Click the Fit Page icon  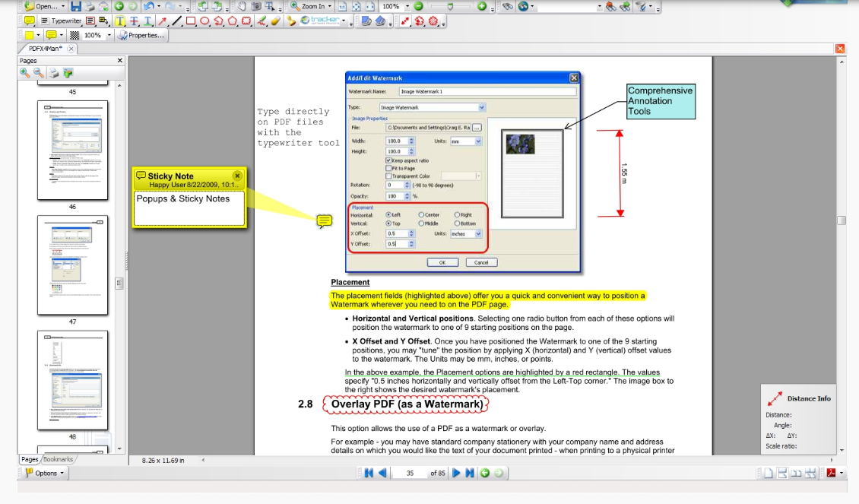356,7
